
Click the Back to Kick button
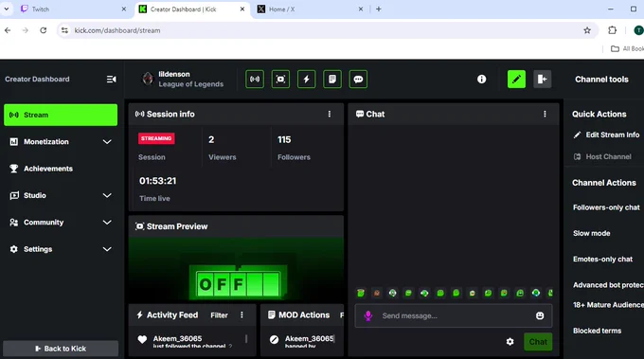tap(61, 349)
